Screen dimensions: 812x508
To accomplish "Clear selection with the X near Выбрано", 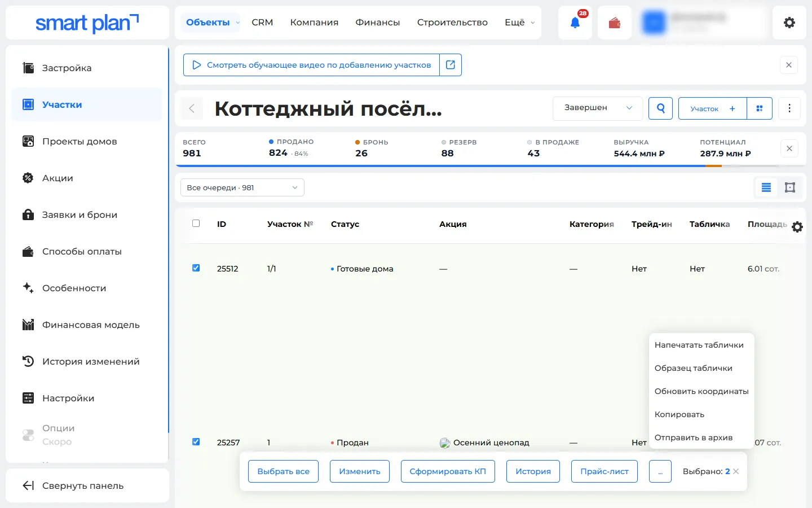I will click(x=736, y=471).
